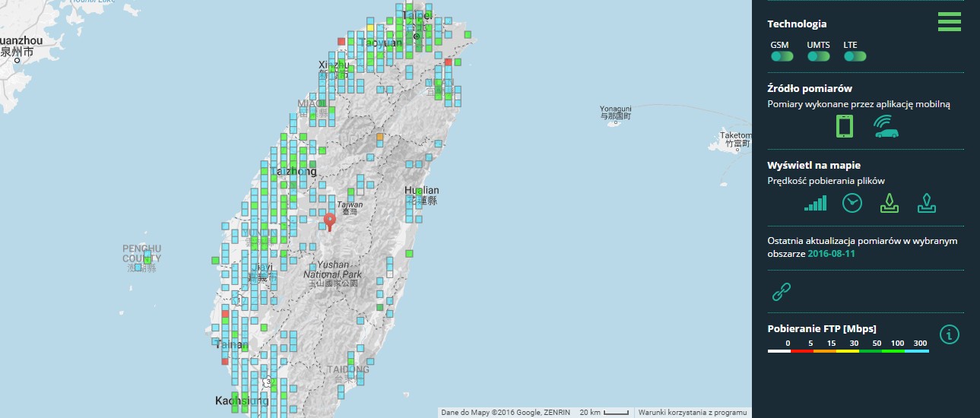Toggle the GSM technology switch
This screenshot has height=418, width=980.
[x=782, y=56]
